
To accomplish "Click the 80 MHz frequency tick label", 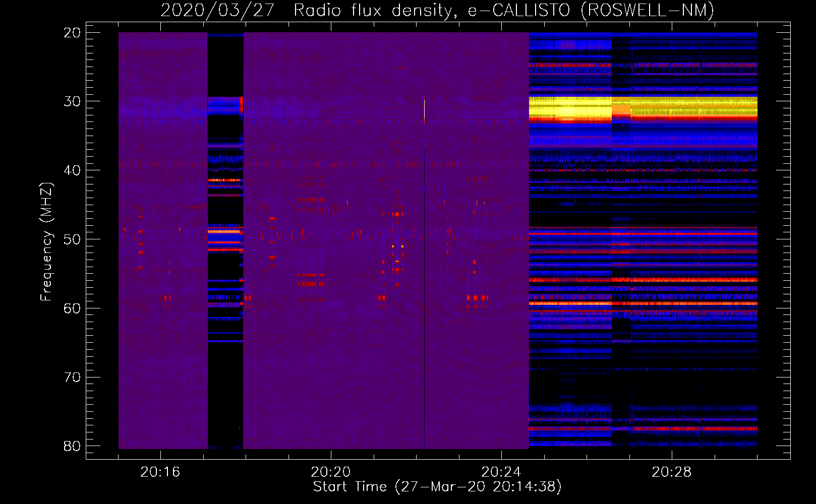I will 72,446.
